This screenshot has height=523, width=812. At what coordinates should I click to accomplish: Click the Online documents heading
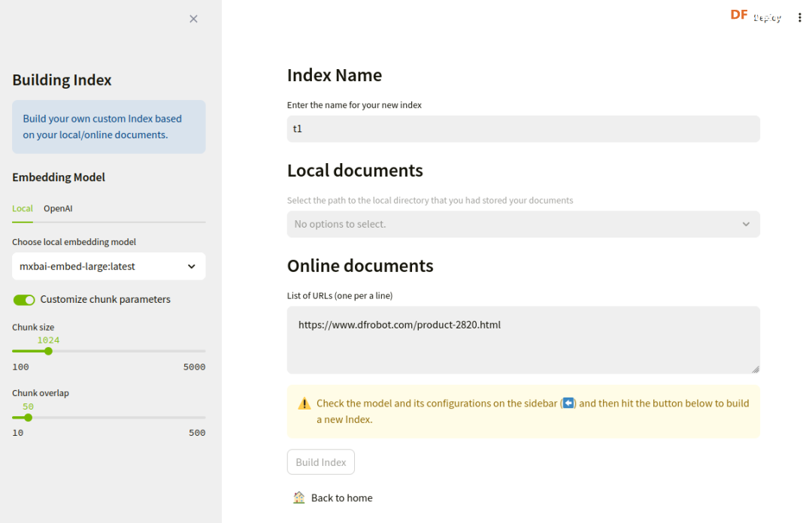(x=360, y=266)
